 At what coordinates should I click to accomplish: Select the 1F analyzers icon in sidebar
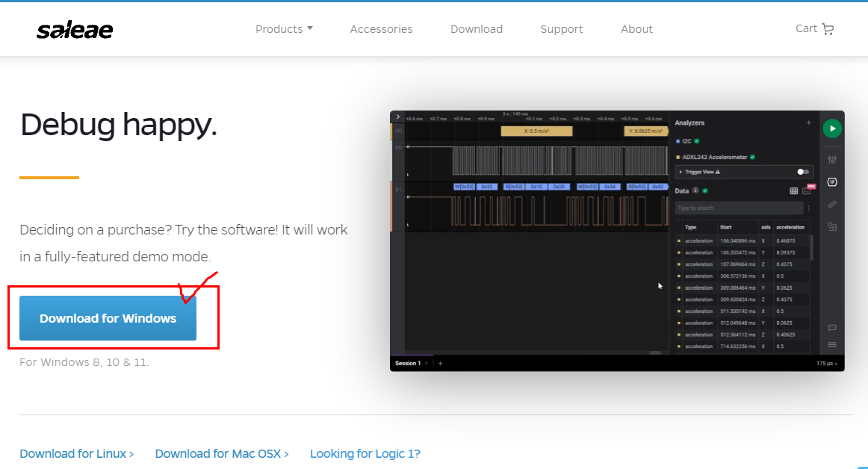pyautogui.click(x=832, y=182)
